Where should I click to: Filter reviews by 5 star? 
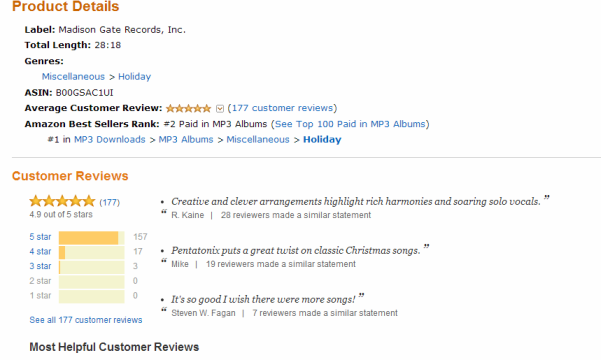point(40,237)
